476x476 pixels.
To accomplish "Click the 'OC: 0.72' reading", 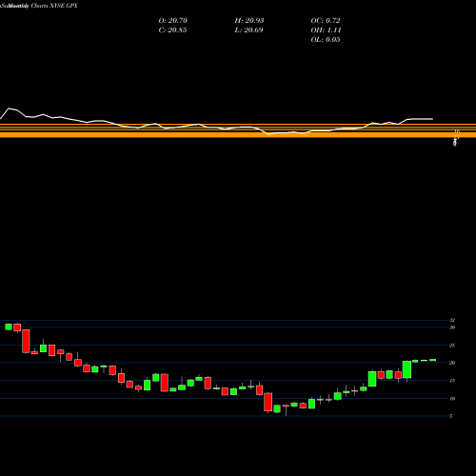I will [326, 21].
